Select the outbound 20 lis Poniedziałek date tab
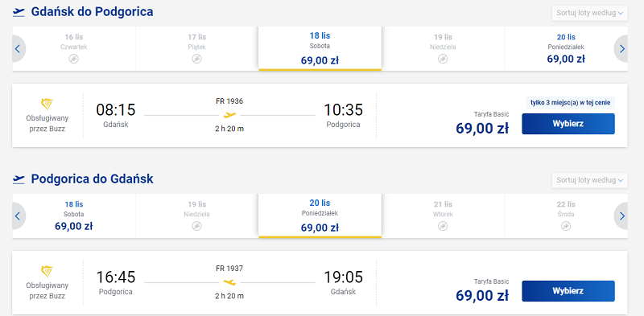 pos(566,49)
